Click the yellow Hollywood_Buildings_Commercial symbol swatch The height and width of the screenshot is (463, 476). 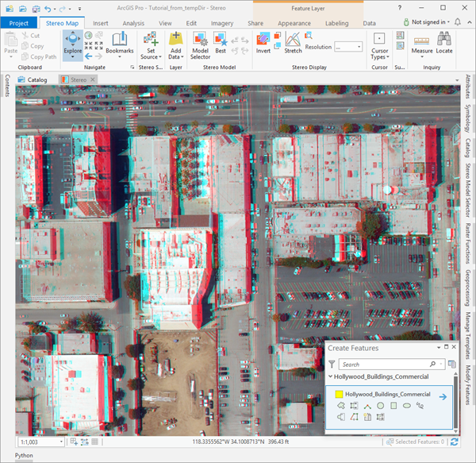(339, 394)
